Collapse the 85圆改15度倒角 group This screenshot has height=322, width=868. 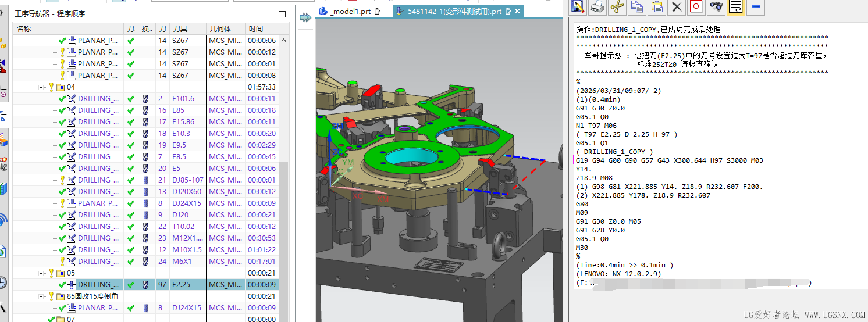point(42,296)
